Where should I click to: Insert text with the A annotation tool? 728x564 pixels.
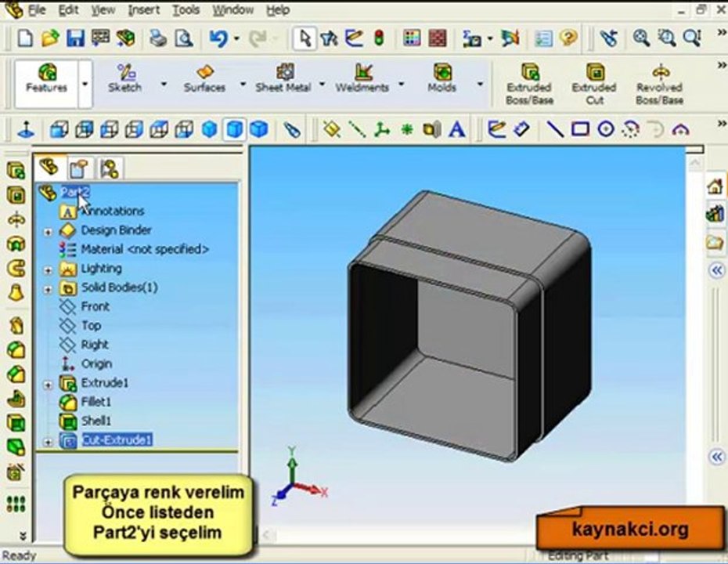pos(457,129)
